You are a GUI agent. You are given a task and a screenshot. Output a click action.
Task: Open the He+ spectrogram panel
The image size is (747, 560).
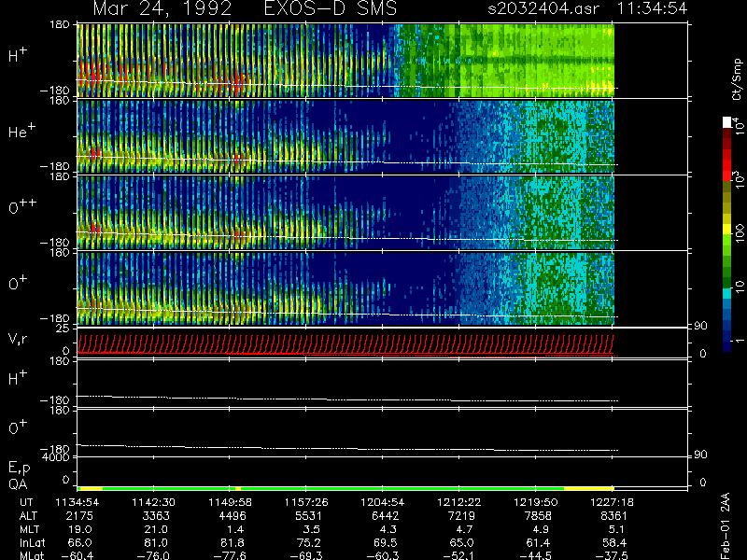point(345,136)
